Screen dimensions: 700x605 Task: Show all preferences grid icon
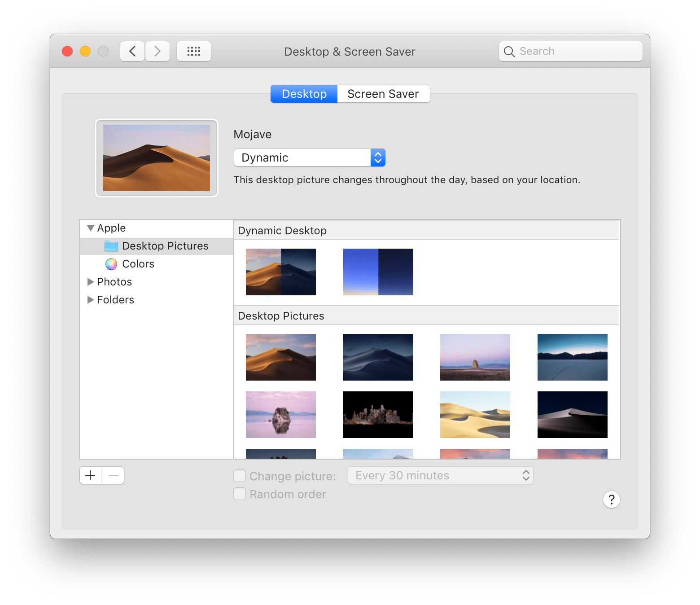(194, 51)
